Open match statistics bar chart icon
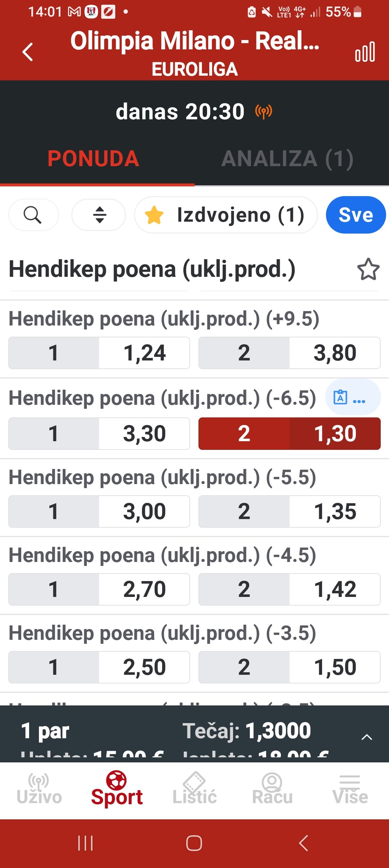This screenshot has width=389, height=868. 365,52
